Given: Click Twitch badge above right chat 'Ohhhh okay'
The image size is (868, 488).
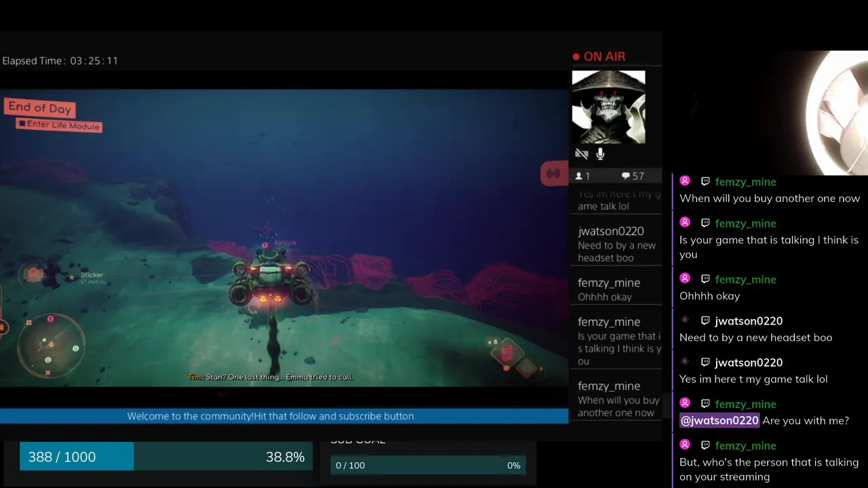Looking at the screenshot, I should pos(705,279).
